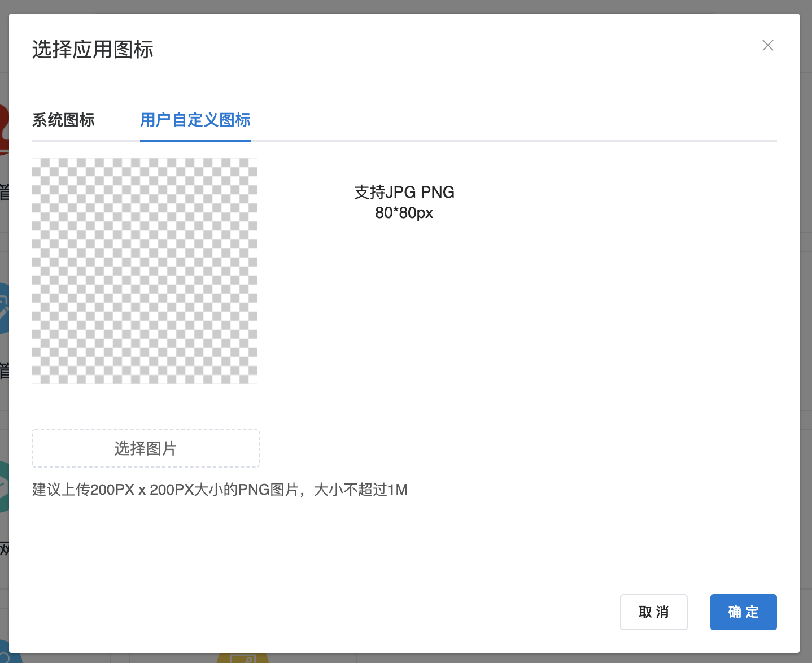Click the checkerboard image preview area
812x663 pixels.
145,271
